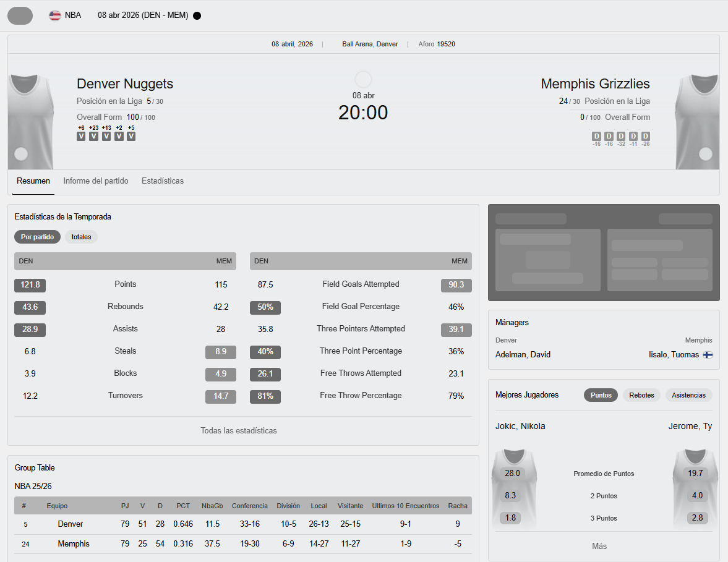728x562 pixels.
Task: Click the black dot after DEN - MEM
Action: (197, 15)
